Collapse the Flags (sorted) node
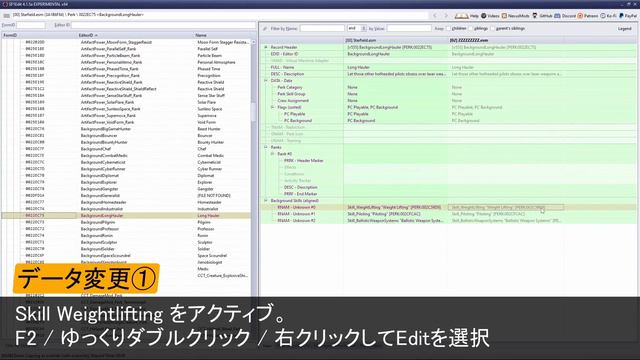The width and height of the screenshot is (640, 360). [273, 107]
